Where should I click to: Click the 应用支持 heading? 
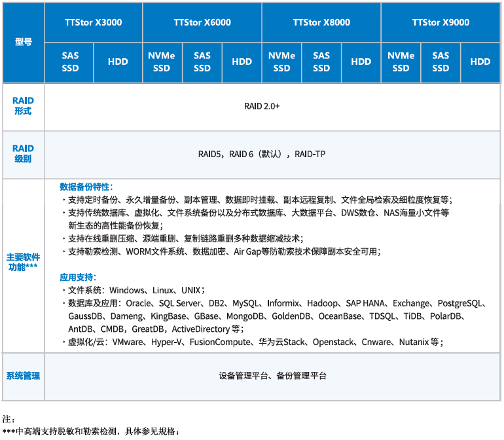[78, 277]
